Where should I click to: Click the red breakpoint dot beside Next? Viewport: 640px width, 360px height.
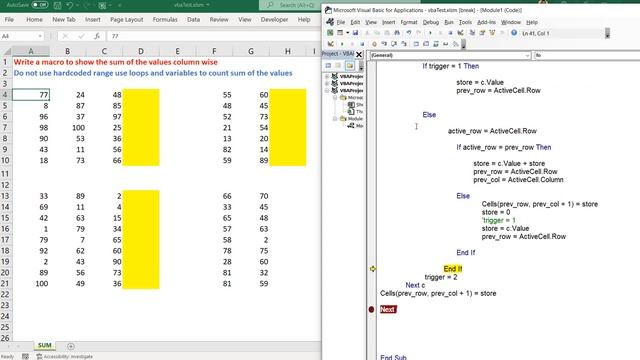[x=371, y=309]
